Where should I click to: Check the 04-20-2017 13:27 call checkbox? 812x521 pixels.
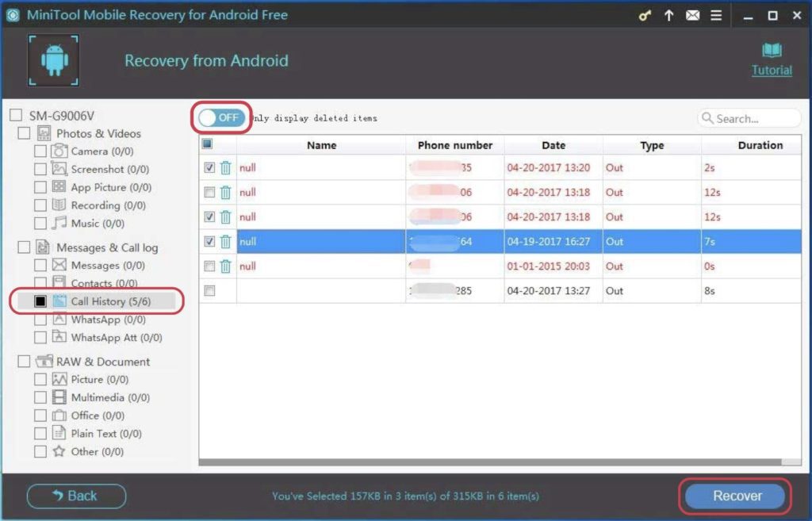pos(209,290)
